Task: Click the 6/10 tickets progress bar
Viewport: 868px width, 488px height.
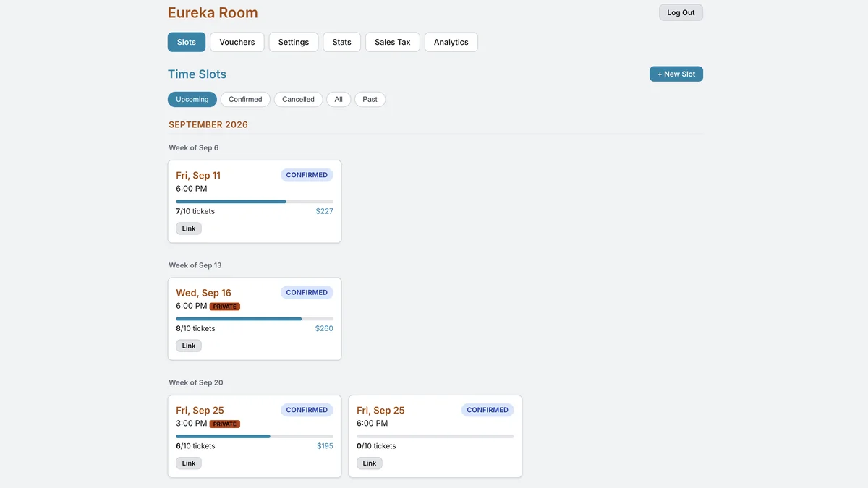Action: pos(255,437)
